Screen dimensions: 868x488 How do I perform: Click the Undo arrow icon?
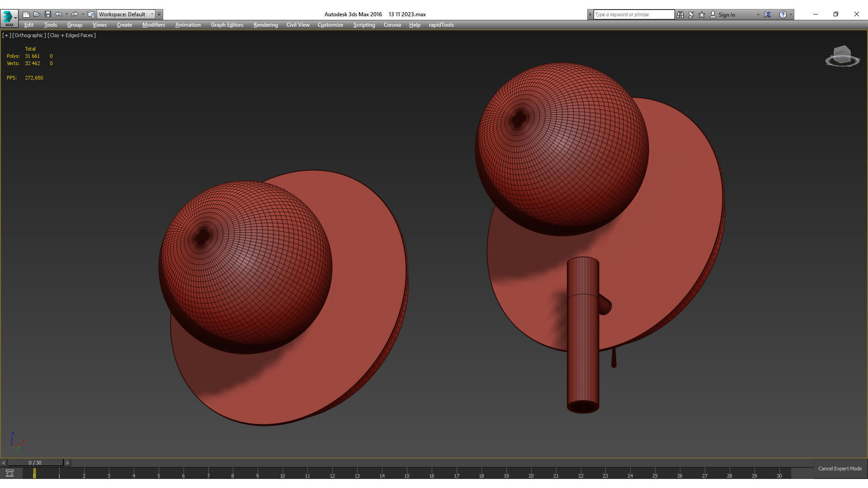click(x=59, y=14)
